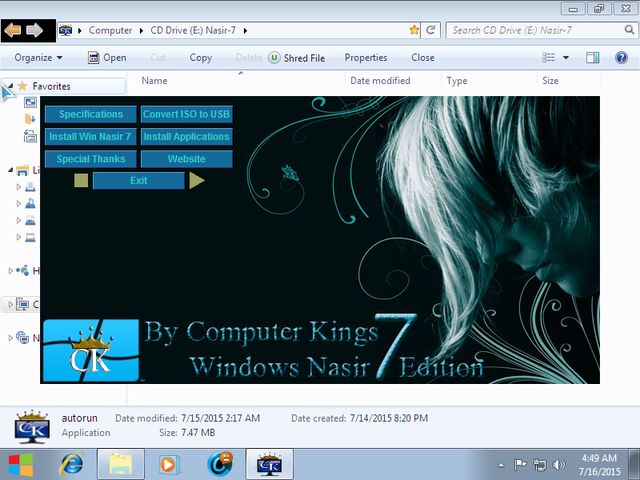Expand the Homegroup tree node
This screenshot has height=480, width=640.
[x=10, y=270]
